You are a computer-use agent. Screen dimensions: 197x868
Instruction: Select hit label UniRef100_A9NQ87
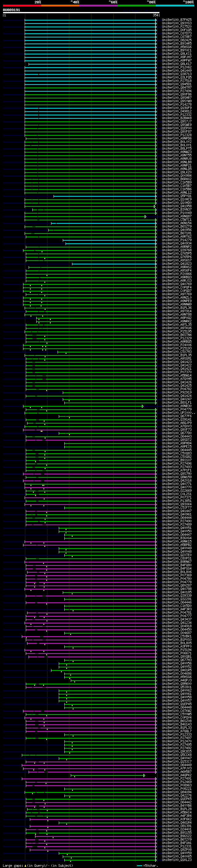177,216
